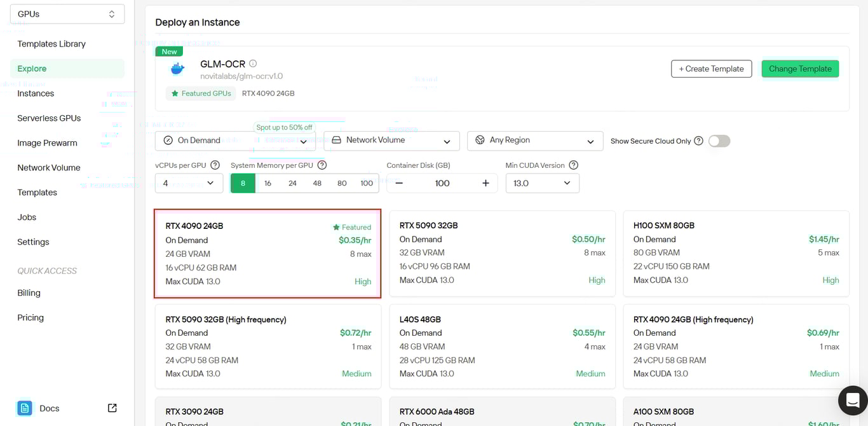
Task: Click the Spot up to 50% off badge
Action: click(284, 127)
